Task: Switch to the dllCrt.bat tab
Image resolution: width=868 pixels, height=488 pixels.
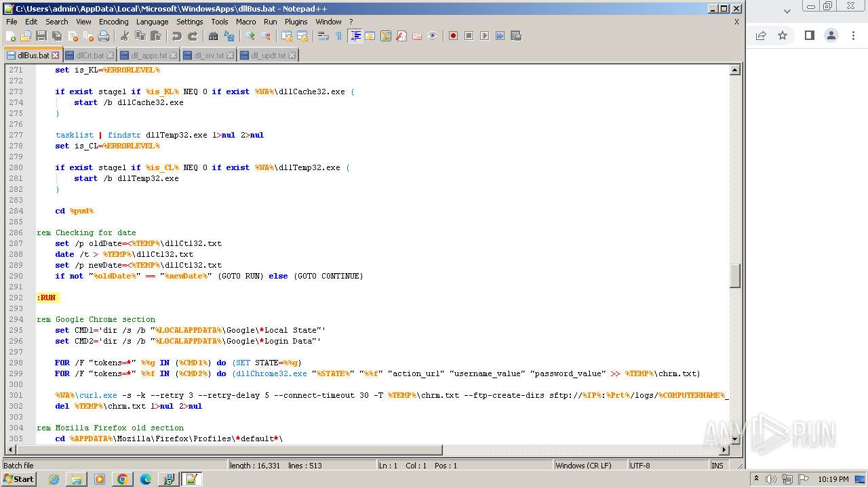Action: [90, 56]
